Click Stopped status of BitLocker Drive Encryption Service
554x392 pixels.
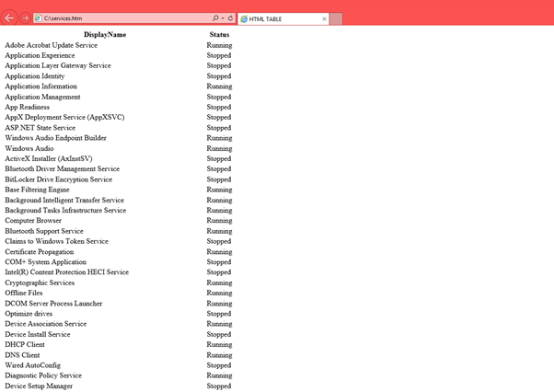[x=219, y=179]
